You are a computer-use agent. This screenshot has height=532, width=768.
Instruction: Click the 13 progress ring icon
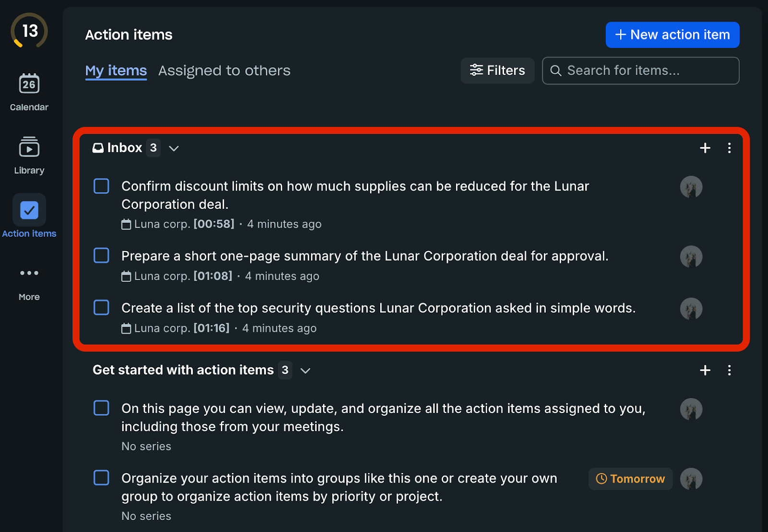[x=29, y=31]
